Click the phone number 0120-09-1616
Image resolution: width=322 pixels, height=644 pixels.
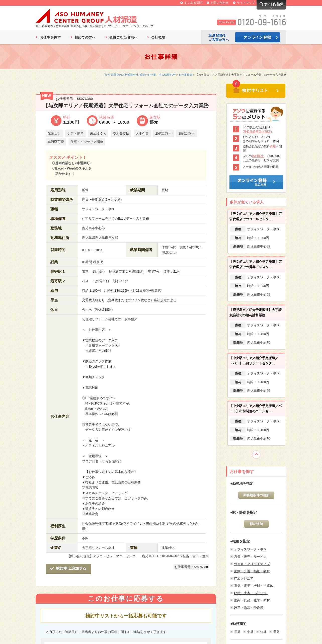[262, 22]
